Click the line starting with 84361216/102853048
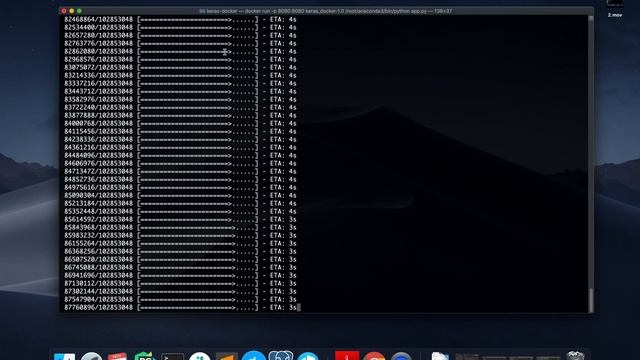The image size is (640, 360). pos(180,147)
